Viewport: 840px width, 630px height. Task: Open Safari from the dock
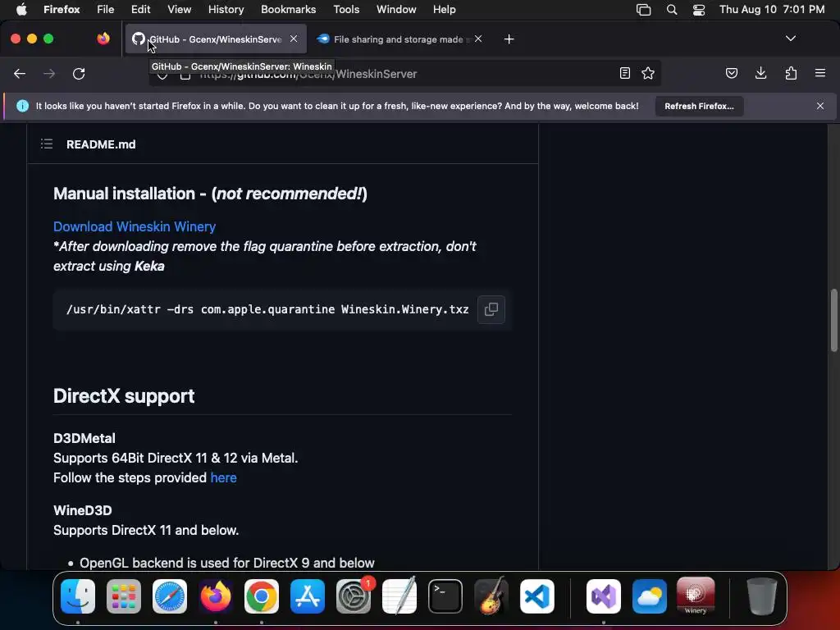pos(170,596)
